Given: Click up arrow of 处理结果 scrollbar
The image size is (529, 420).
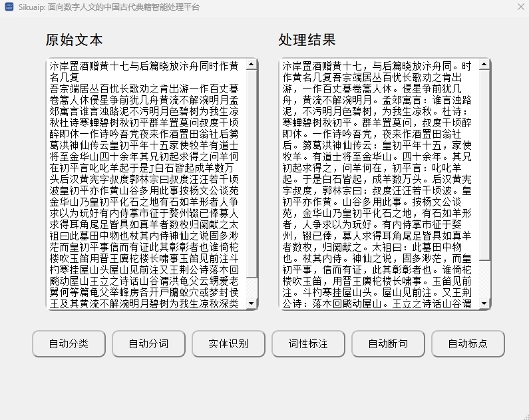Looking at the screenshot, I should (484, 65).
